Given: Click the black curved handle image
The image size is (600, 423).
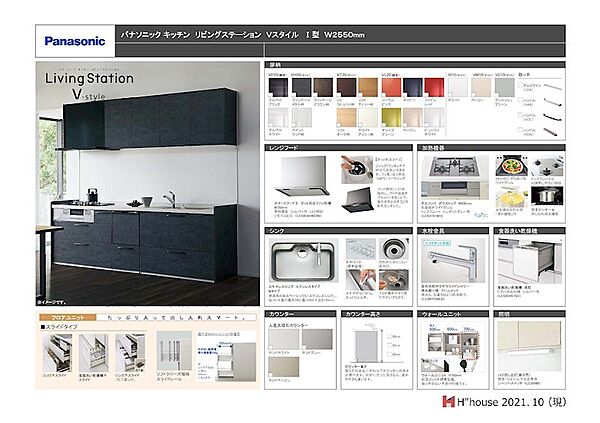Looking at the screenshot, I should (x=552, y=115).
